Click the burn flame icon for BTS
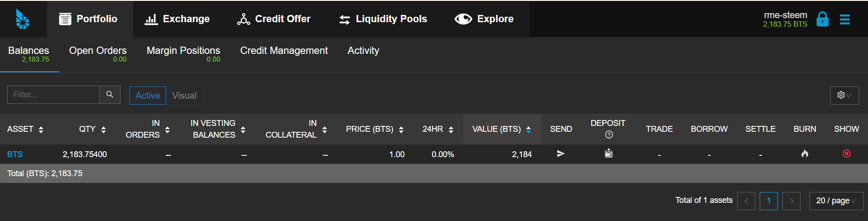The image size is (868, 221). [x=805, y=154]
